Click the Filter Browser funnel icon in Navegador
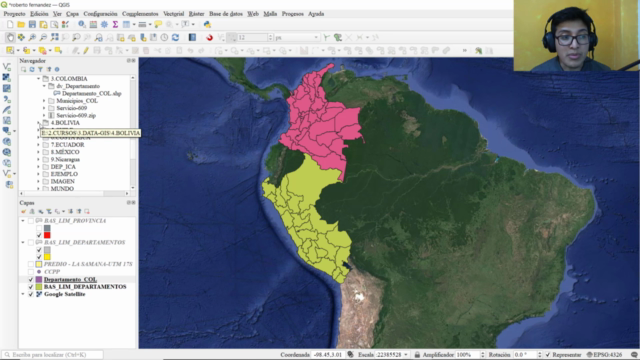The image size is (640, 360). [x=40, y=69]
